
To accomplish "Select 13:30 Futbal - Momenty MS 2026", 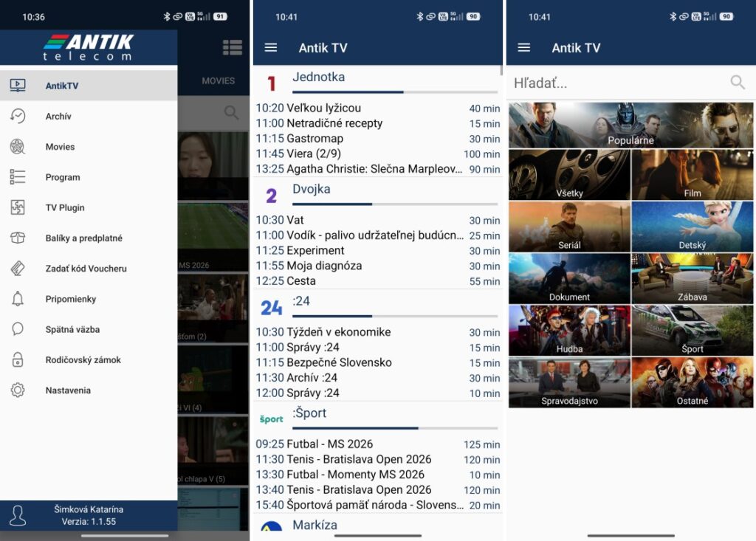I will (x=378, y=475).
